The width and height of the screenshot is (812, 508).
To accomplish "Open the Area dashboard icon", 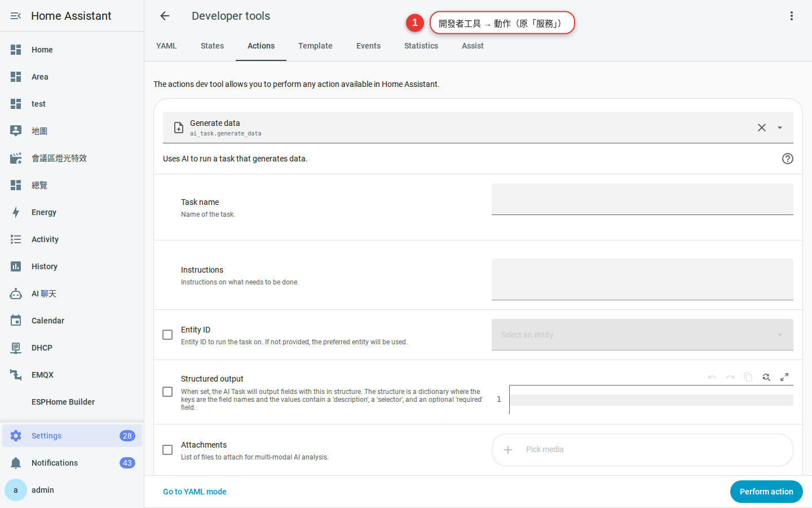I will click(16, 77).
